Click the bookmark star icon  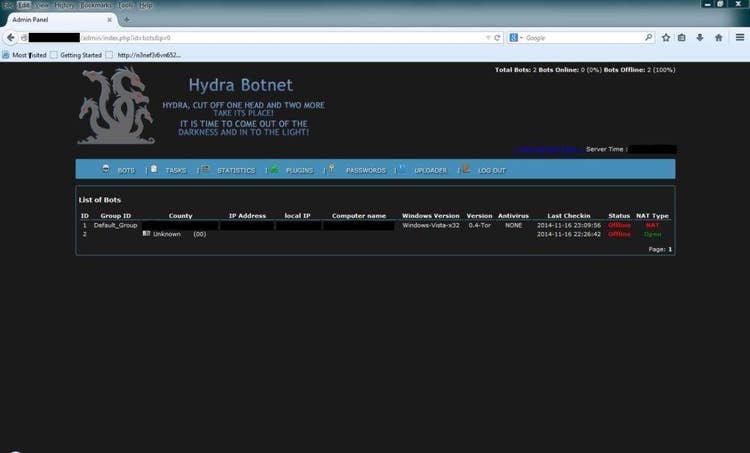(x=666, y=37)
